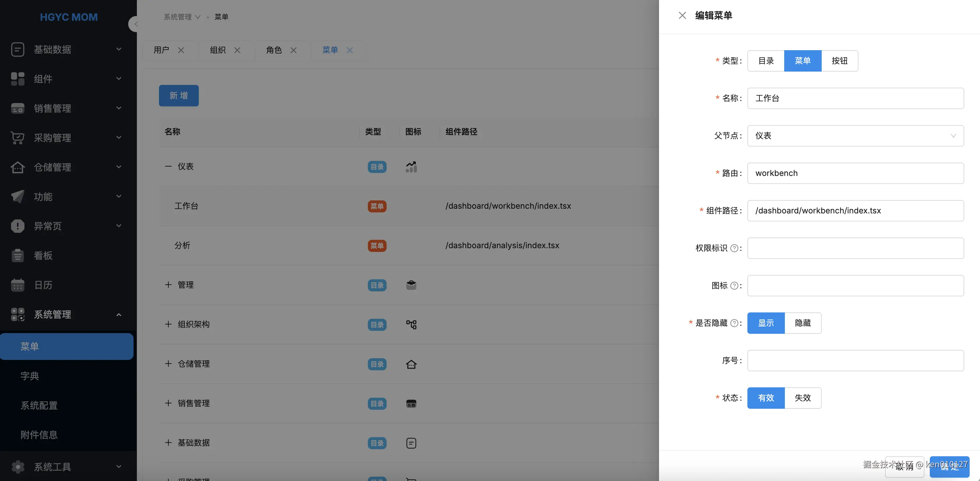Click the 功能 paper plane icon

pyautogui.click(x=17, y=197)
